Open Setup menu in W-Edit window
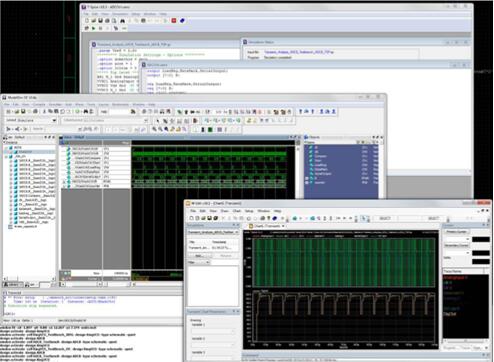Screen dimensions: 494x362 pos(249,211)
